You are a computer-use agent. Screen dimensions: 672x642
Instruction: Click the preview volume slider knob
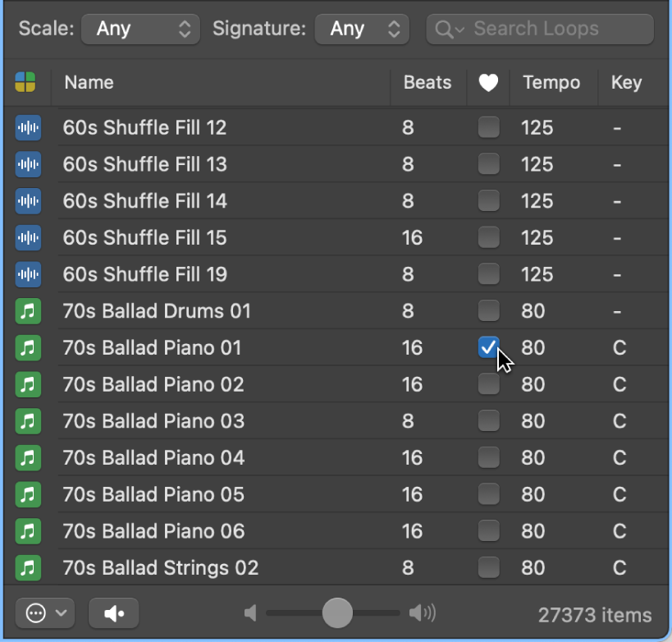tap(337, 612)
